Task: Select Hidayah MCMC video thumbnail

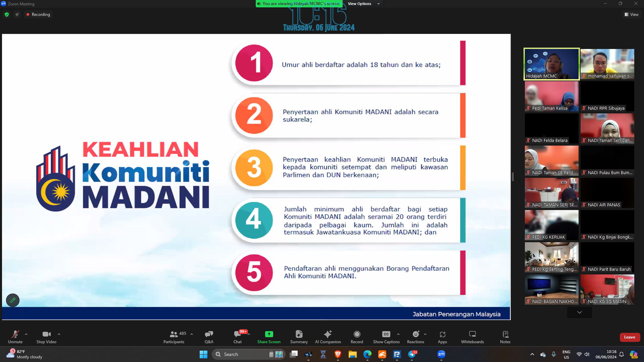Action: (551, 64)
